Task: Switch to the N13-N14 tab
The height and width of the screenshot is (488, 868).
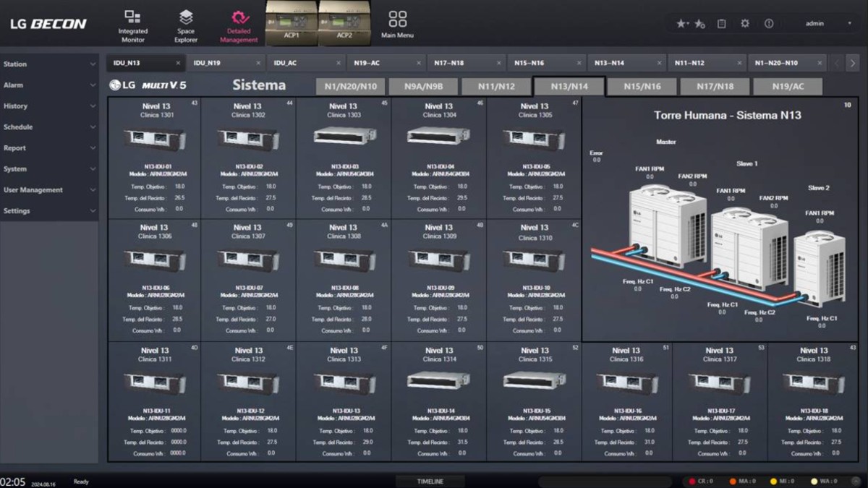Action: [x=627, y=63]
